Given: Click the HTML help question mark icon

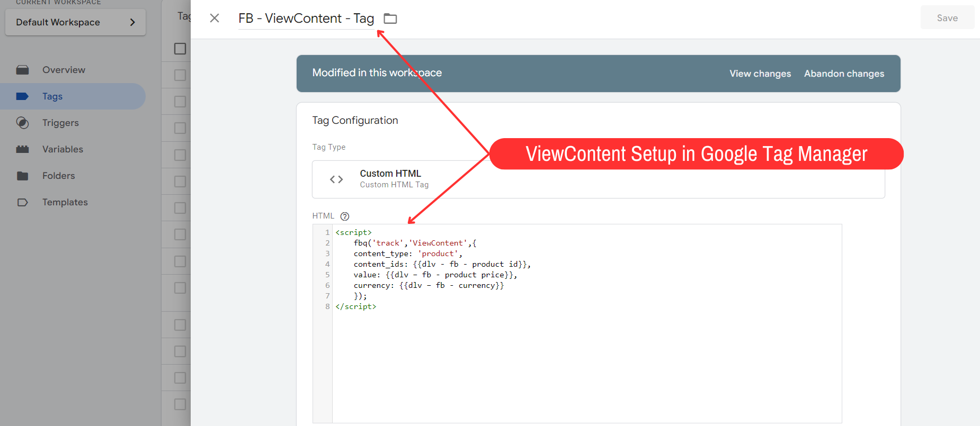Looking at the screenshot, I should tap(345, 216).
